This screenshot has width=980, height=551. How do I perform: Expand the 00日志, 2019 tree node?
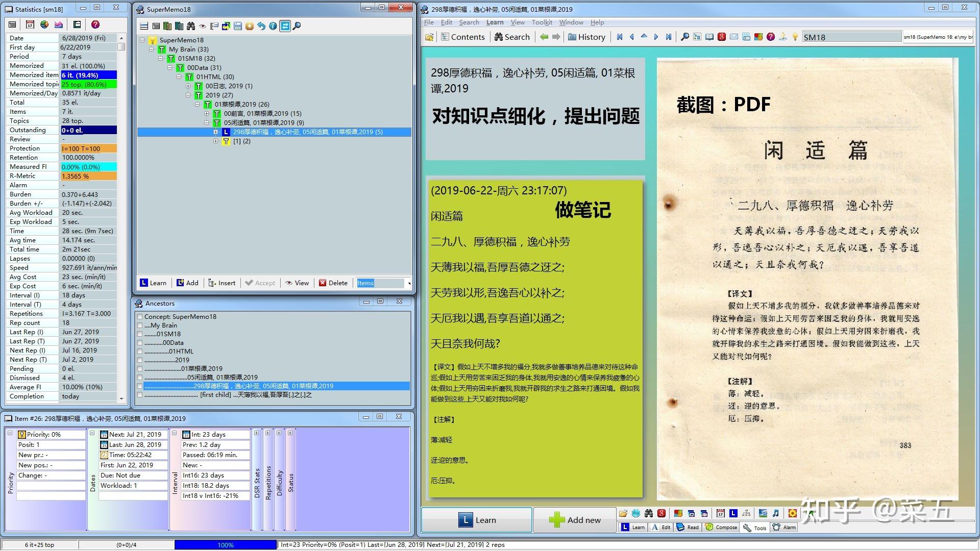tap(188, 86)
